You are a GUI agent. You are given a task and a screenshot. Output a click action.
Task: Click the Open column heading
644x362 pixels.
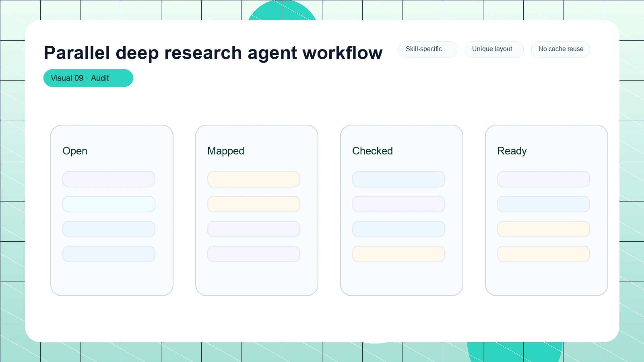75,151
